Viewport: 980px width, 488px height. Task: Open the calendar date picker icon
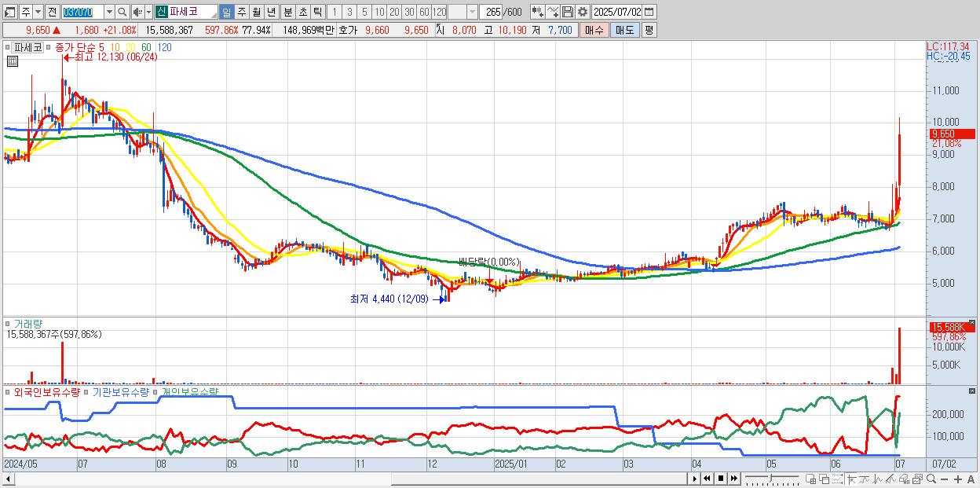649,12
